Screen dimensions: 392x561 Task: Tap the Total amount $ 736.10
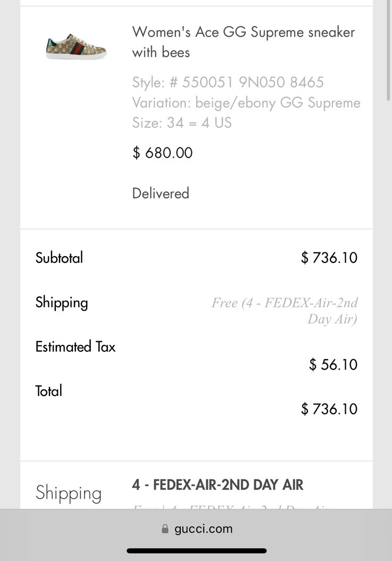point(329,409)
